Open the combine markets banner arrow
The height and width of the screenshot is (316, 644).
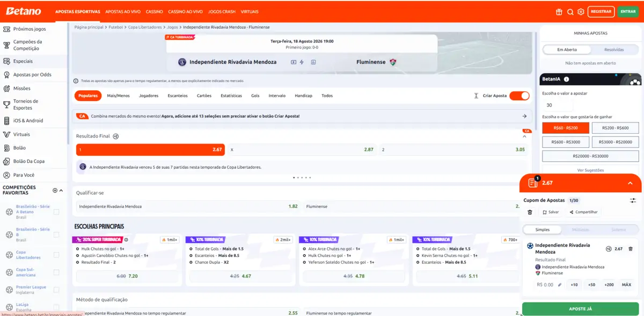coord(524,116)
